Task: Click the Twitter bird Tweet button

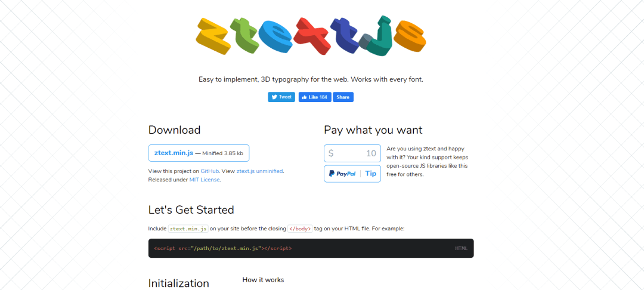Action: coord(281,97)
